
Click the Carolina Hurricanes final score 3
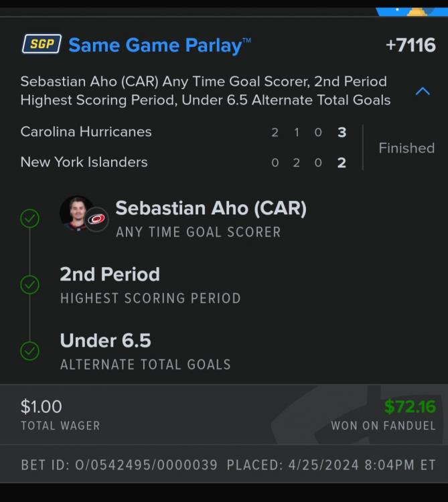click(342, 132)
